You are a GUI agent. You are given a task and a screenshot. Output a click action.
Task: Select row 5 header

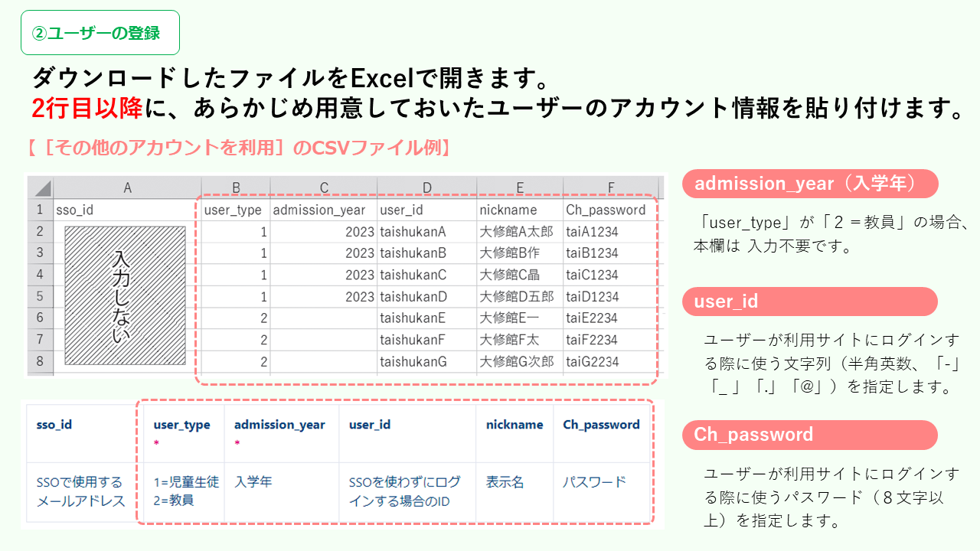pos(41,296)
